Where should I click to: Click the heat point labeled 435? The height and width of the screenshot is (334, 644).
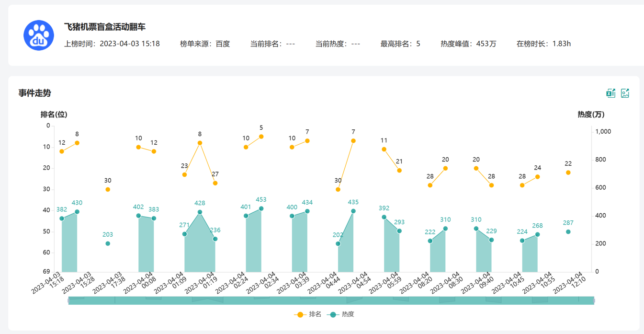click(x=353, y=211)
